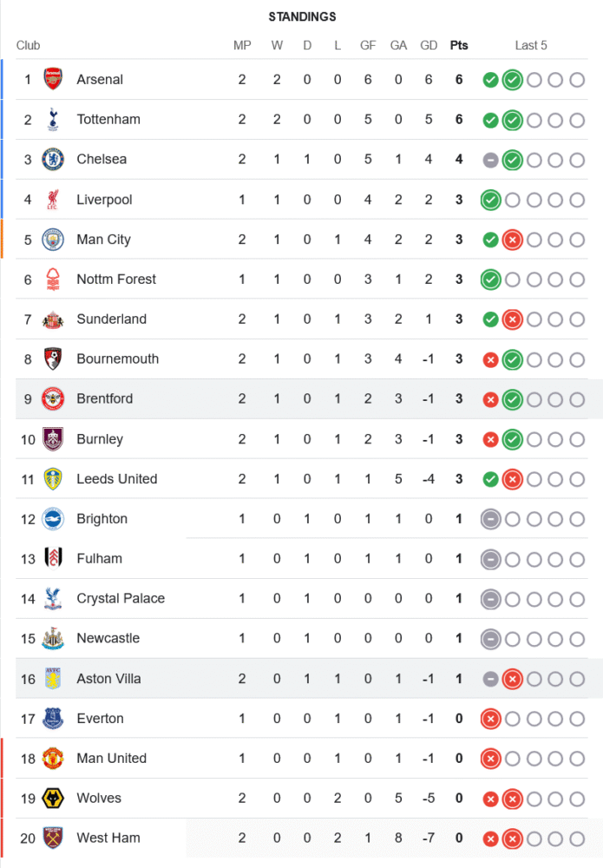Click the Aston Villa club crest
Viewport: 603px width, 868px height.
53,678
